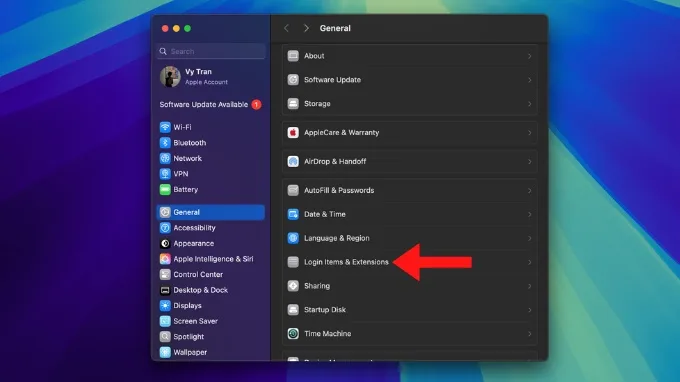
Task: Open AirDrop & Handoff chevron
Action: pos(530,162)
